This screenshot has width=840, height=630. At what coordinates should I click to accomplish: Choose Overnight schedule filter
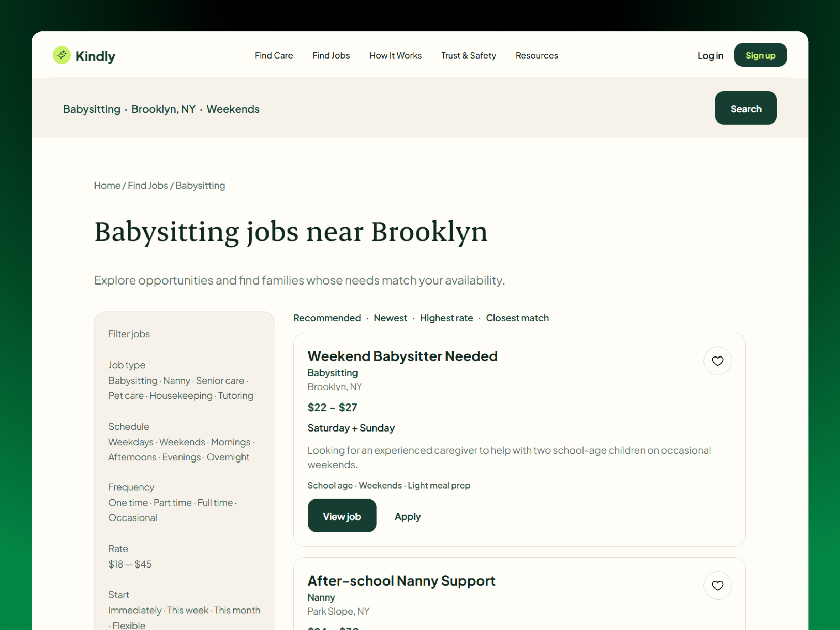[228, 457]
